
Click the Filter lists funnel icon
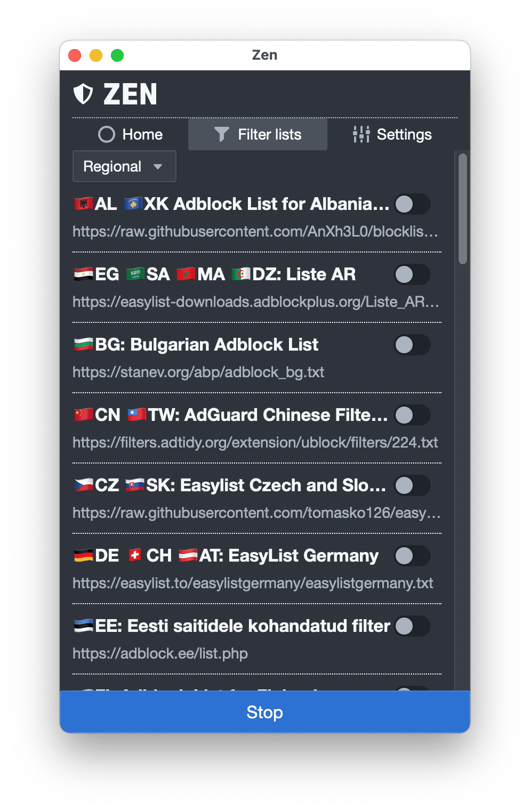[221, 134]
